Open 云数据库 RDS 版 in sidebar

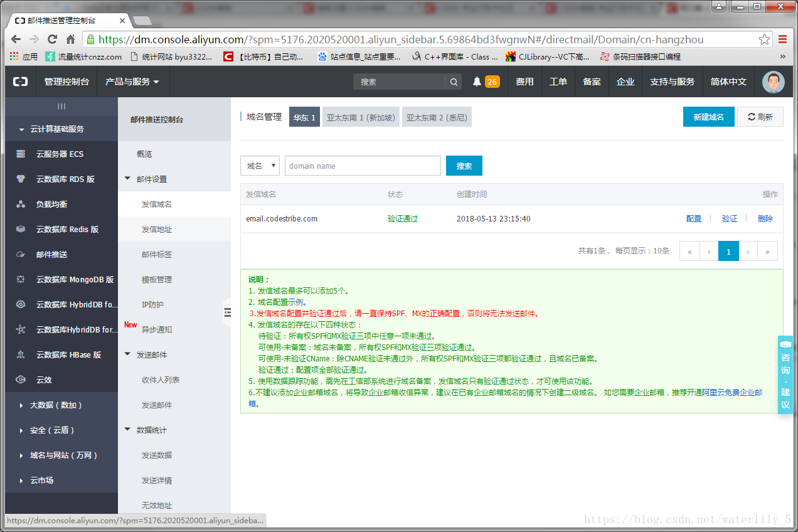click(x=65, y=179)
